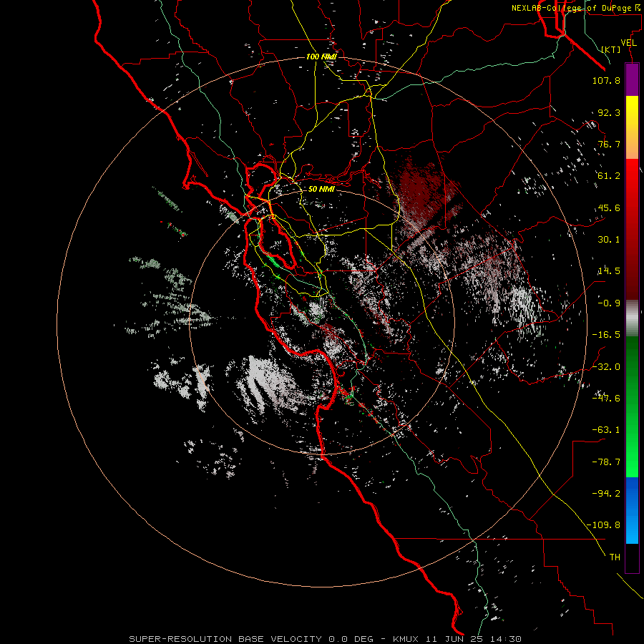Click the [KT] units label
Image resolution: width=644 pixels, height=644 pixels.
tap(611, 49)
